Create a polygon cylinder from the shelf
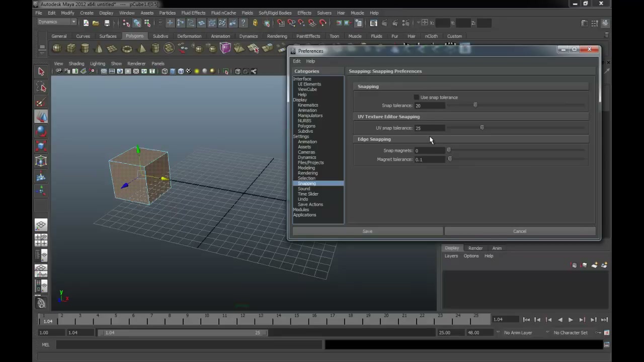This screenshot has width=644, height=362. click(85, 48)
